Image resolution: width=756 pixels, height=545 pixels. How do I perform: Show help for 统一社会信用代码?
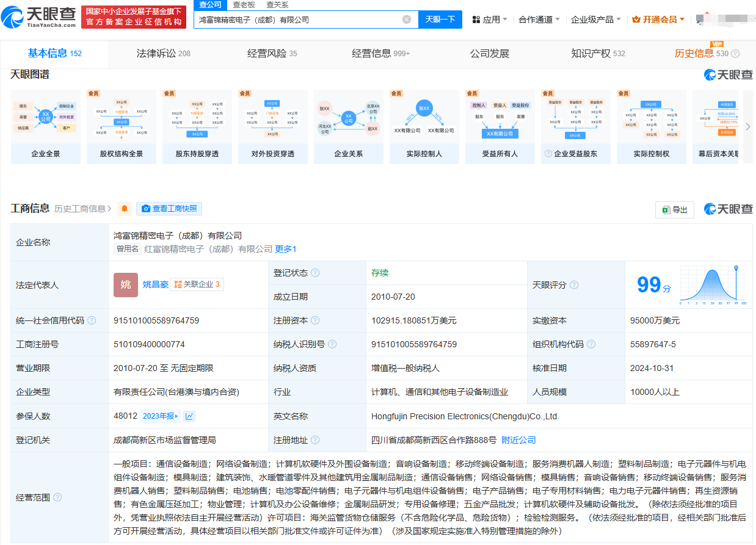point(92,320)
